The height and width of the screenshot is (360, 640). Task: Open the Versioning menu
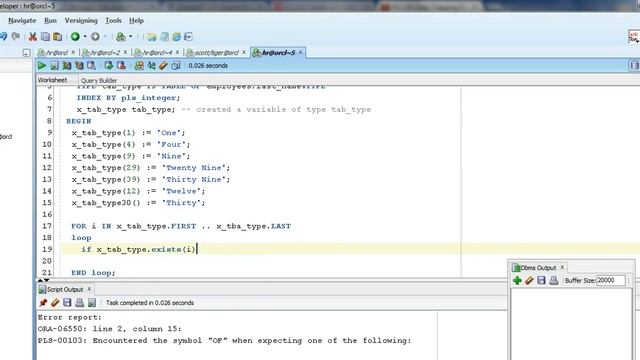(81, 20)
